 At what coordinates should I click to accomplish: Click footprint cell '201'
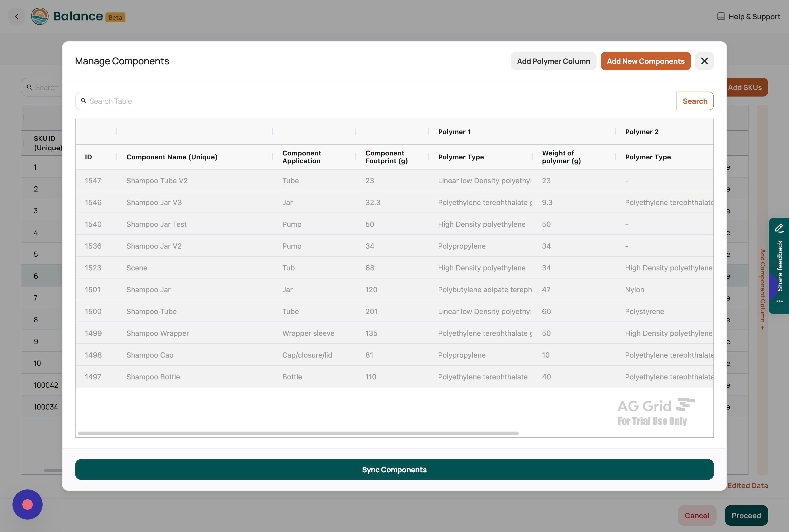pyautogui.click(x=371, y=311)
